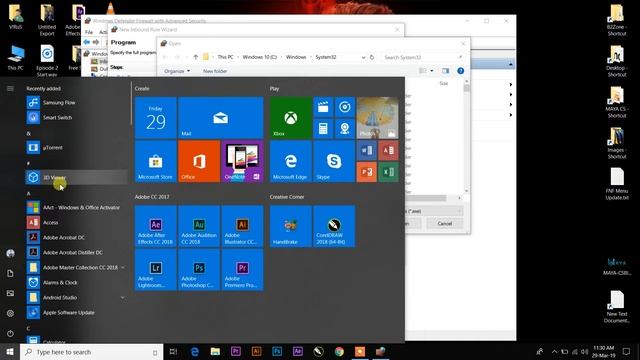Open the Movies & TV small tile

[323, 107]
